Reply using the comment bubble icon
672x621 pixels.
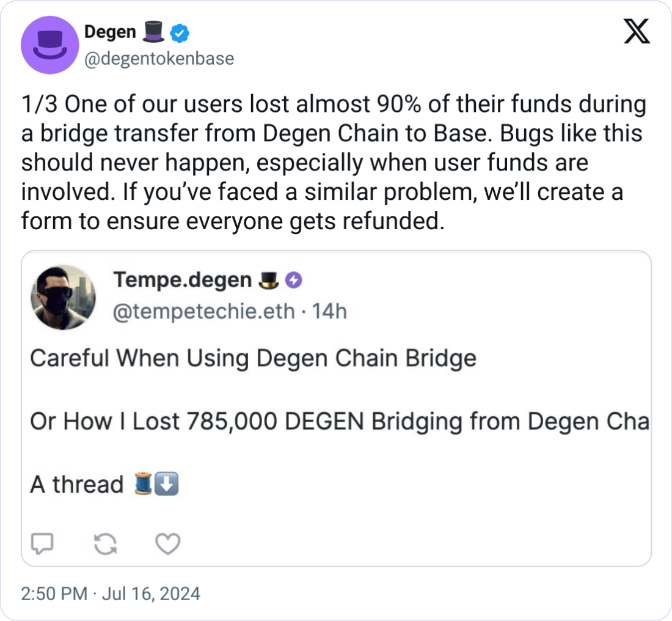click(x=42, y=544)
